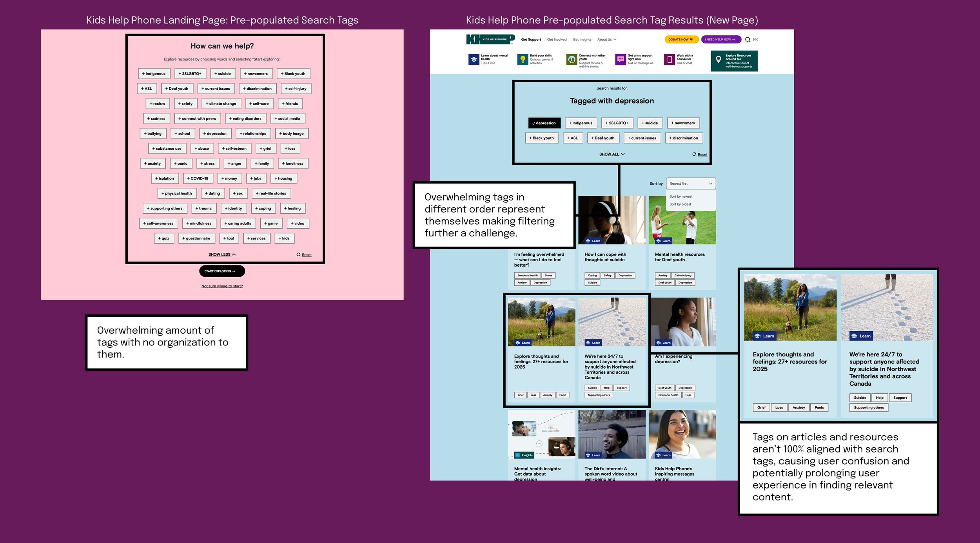Viewport: 980px width, 543px height.
Task: Click the search magnifier icon in header
Action: pos(748,40)
